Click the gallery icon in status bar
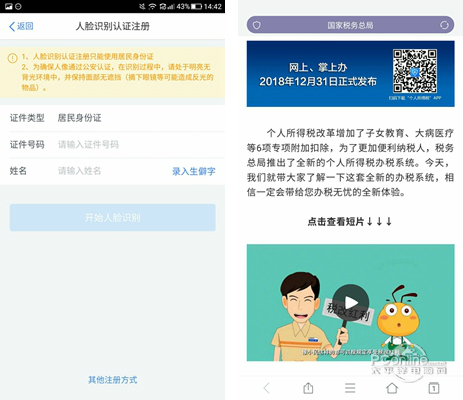The width and height of the screenshot is (463, 400). point(8,6)
